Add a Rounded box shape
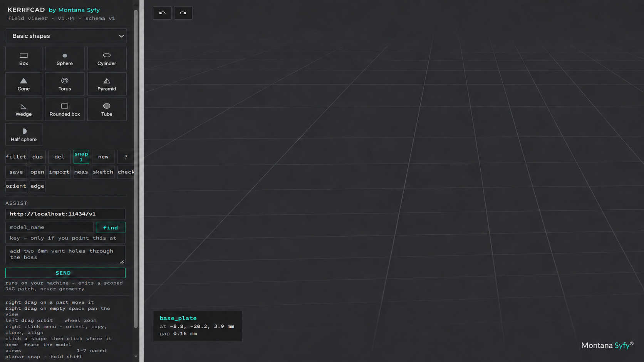 (x=65, y=109)
